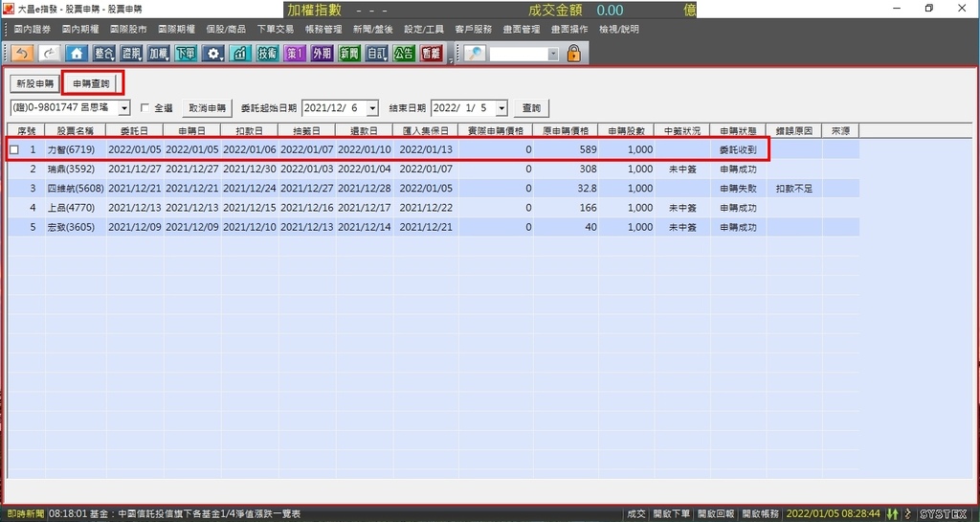Open the 下單交易 menu
The height and width of the screenshot is (522, 980).
275,30
